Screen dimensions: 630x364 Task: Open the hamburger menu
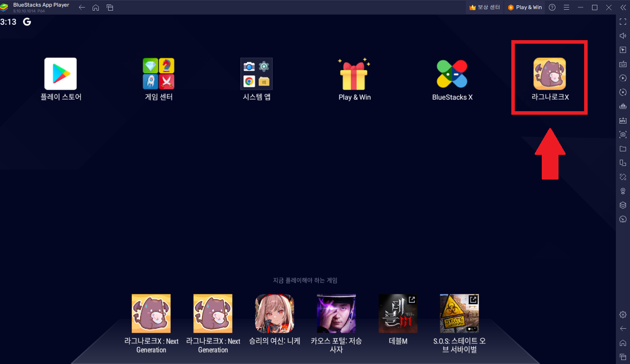[566, 8]
